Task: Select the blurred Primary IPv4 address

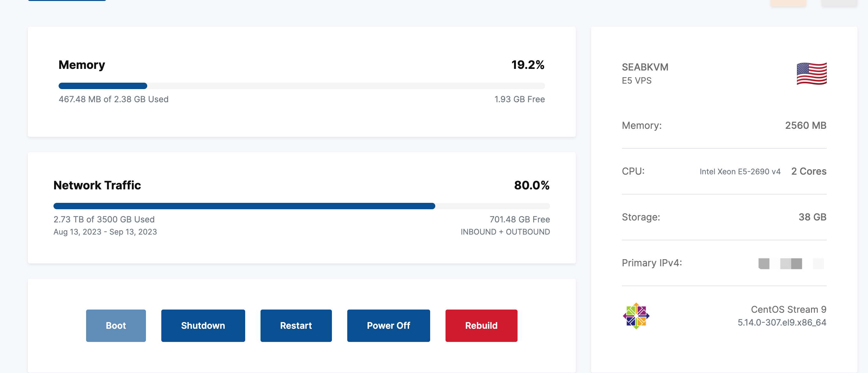Action: click(791, 263)
